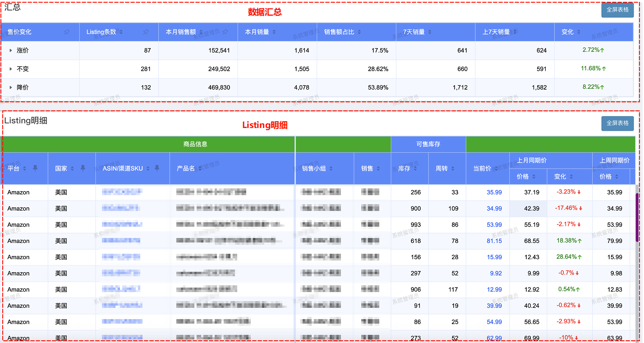The height and width of the screenshot is (343, 644).
Task: Sort summary by 本月销量 column
Action: pyautogui.click(x=274, y=32)
